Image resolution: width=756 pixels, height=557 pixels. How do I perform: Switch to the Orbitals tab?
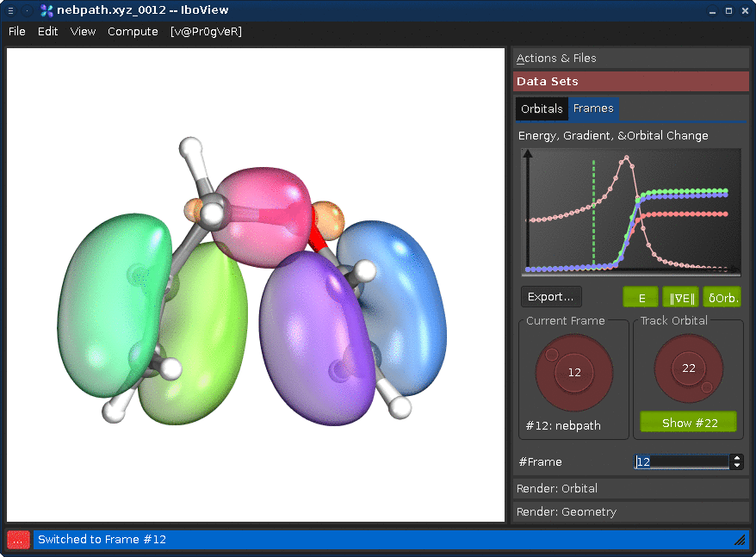[x=542, y=108]
